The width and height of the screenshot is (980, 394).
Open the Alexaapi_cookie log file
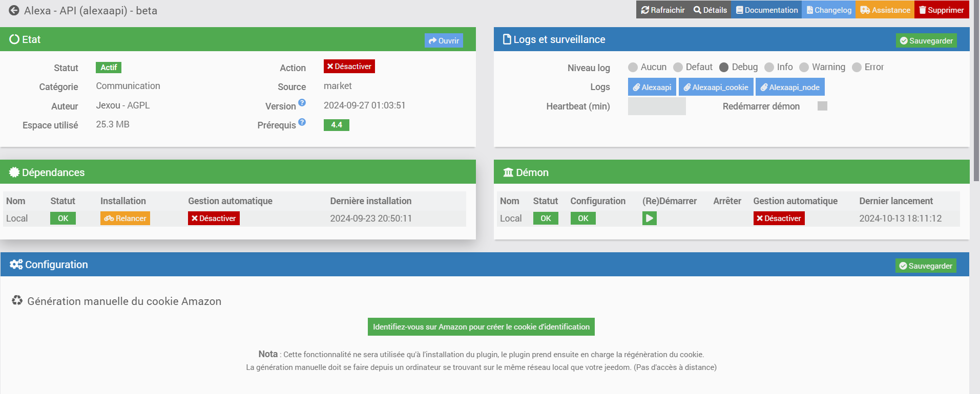[x=716, y=87]
